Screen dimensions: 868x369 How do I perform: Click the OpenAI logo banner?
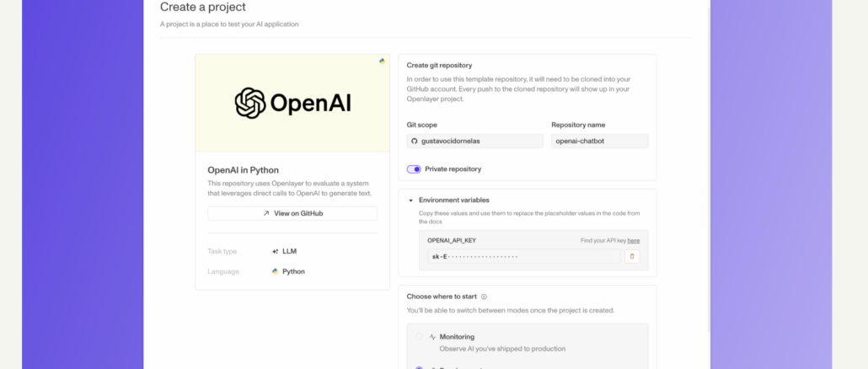coord(292,104)
